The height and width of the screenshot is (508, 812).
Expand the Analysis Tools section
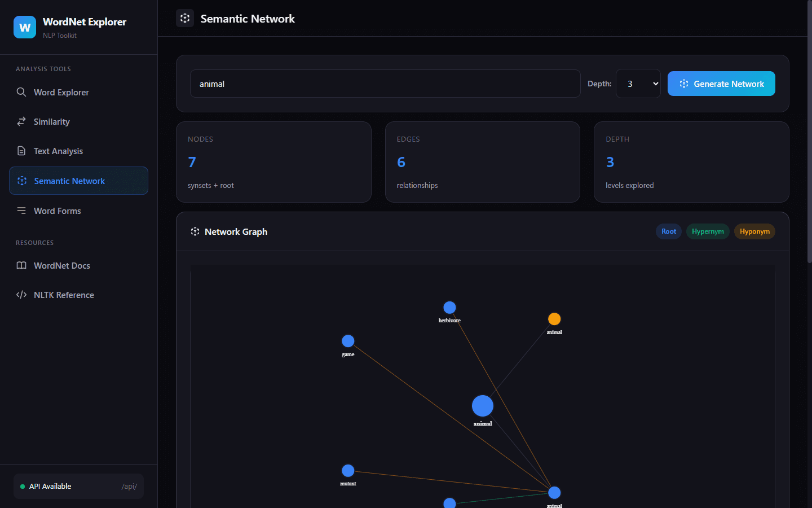click(43, 68)
